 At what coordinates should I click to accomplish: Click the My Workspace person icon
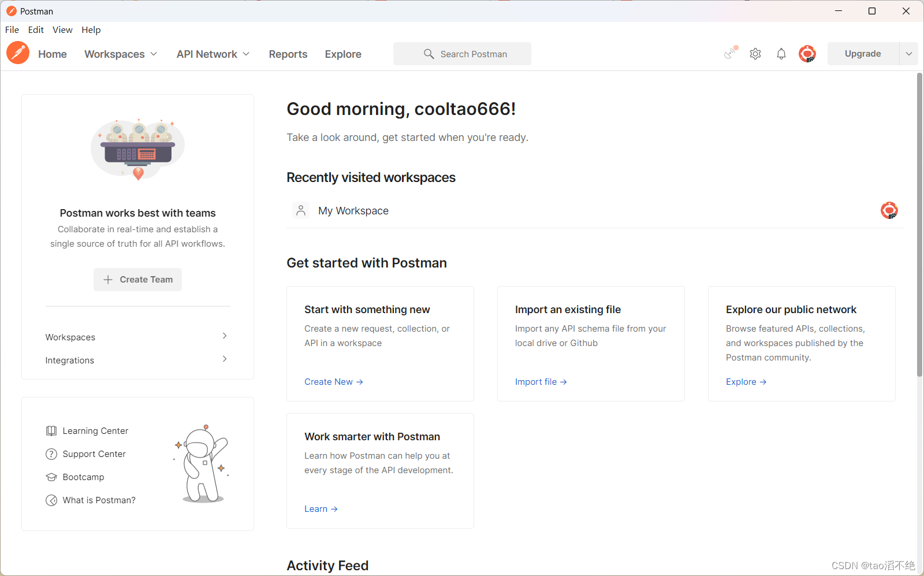pyautogui.click(x=301, y=211)
